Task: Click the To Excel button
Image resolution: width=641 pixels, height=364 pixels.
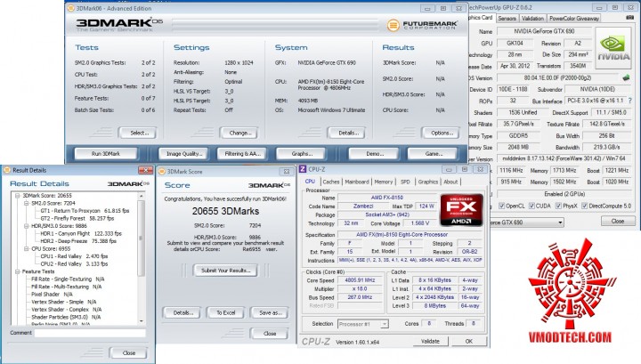Action: point(225,313)
